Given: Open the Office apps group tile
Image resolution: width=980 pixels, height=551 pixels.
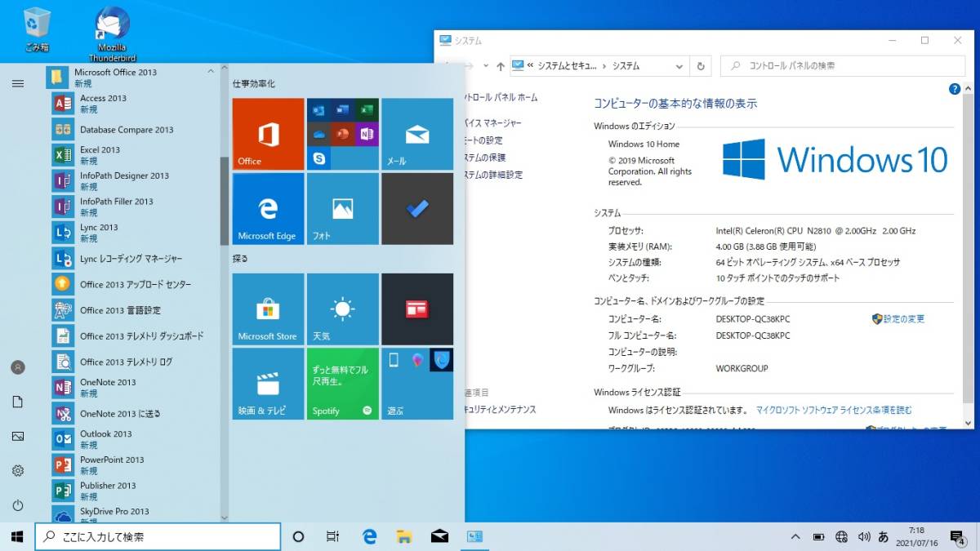Looking at the screenshot, I should 343,134.
